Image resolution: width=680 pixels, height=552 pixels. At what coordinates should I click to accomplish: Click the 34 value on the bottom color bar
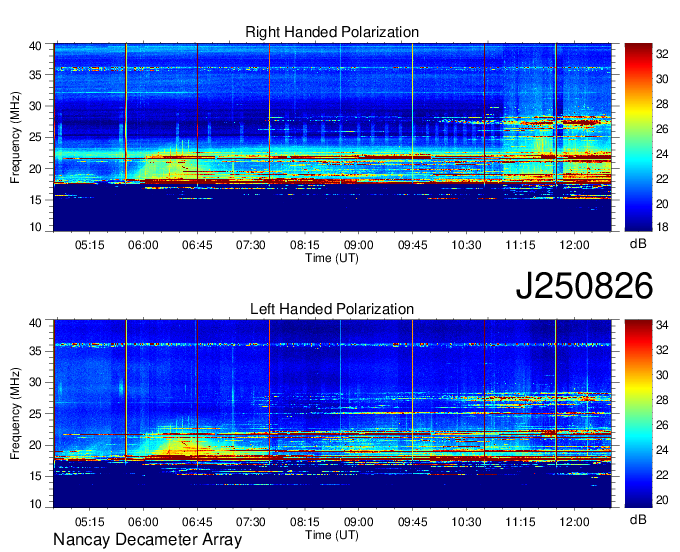tap(662, 325)
